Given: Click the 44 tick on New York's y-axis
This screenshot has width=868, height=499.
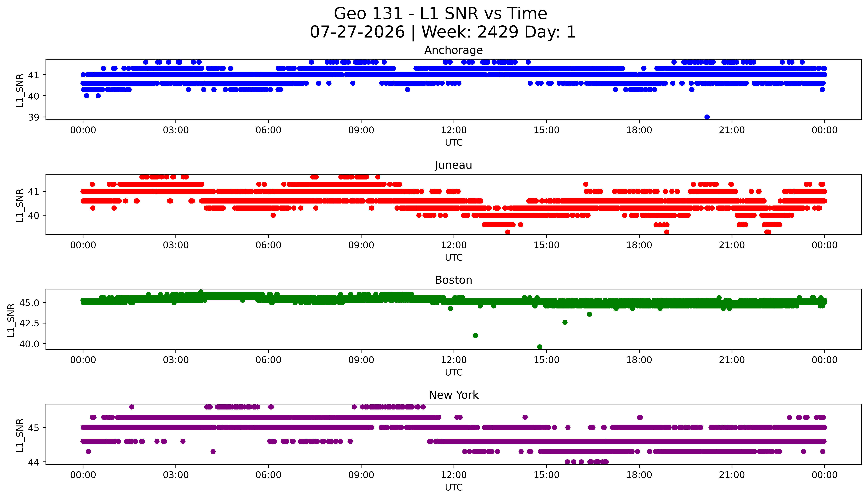Looking at the screenshot, I should [x=34, y=462].
